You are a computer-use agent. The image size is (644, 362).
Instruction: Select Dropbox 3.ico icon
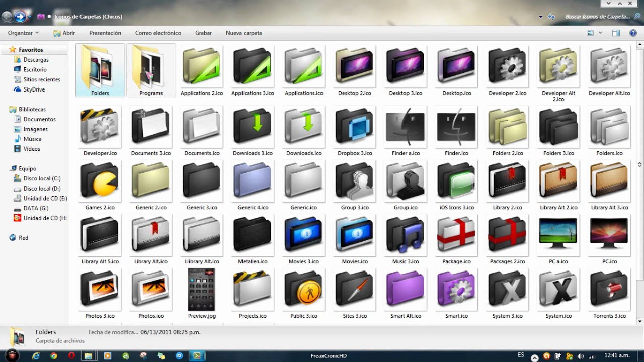tap(355, 131)
